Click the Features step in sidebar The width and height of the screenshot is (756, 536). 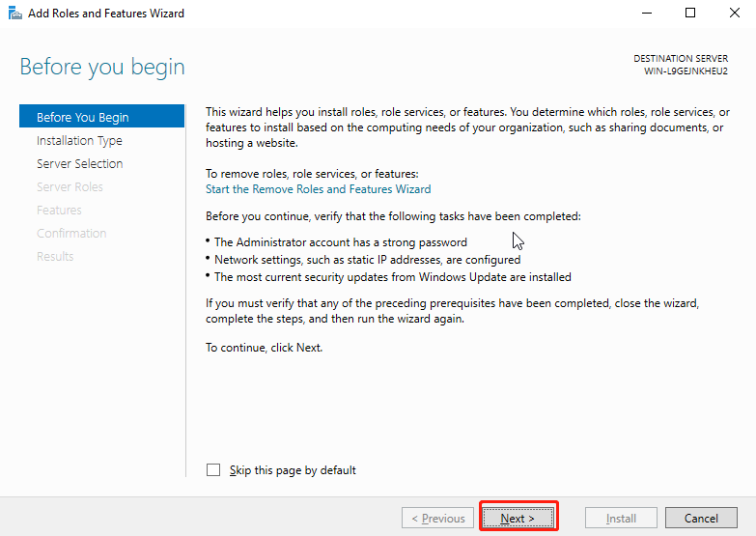coord(59,211)
